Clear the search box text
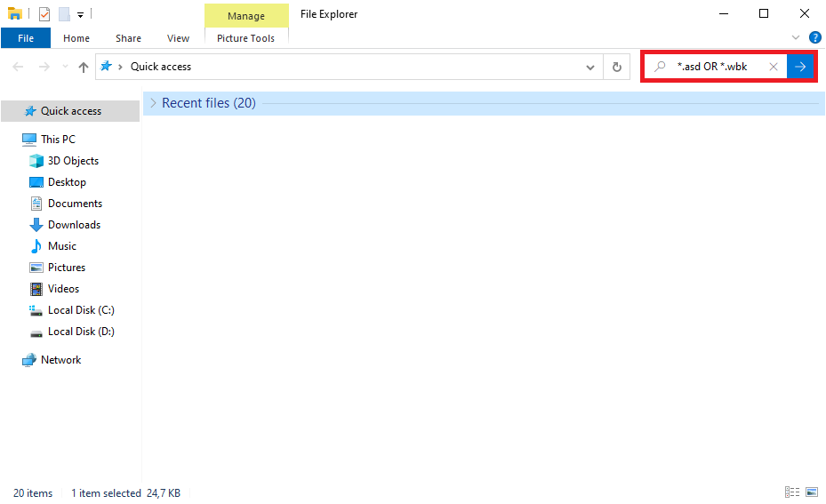This screenshot has height=504, width=826. pyautogui.click(x=774, y=67)
